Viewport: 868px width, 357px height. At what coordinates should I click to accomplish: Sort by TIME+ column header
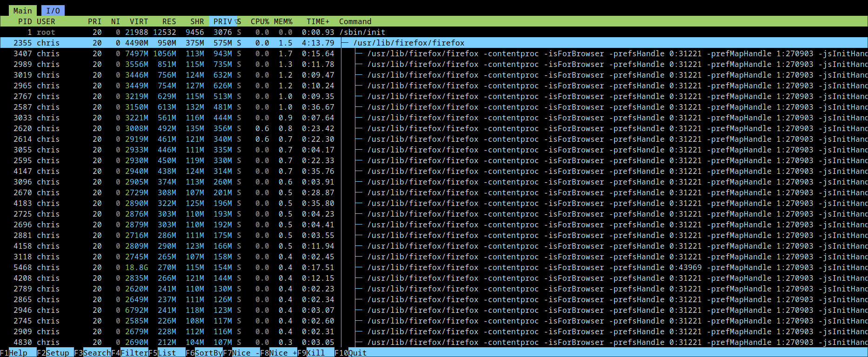(x=318, y=21)
